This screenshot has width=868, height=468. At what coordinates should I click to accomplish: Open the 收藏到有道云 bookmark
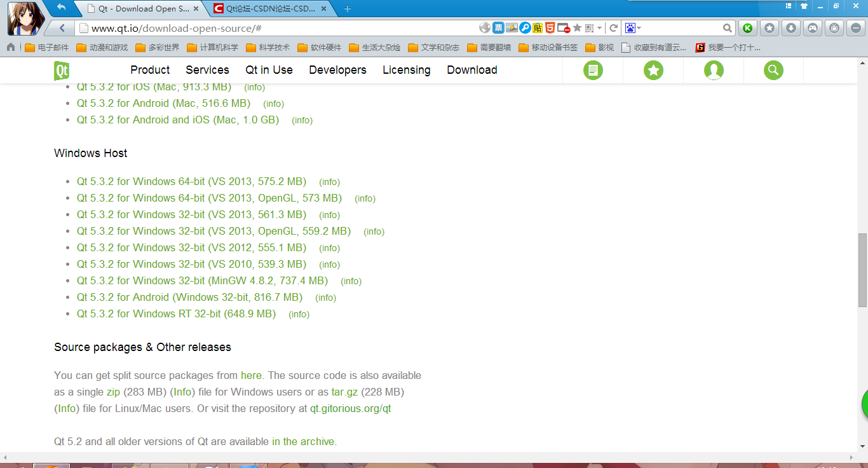click(654, 47)
